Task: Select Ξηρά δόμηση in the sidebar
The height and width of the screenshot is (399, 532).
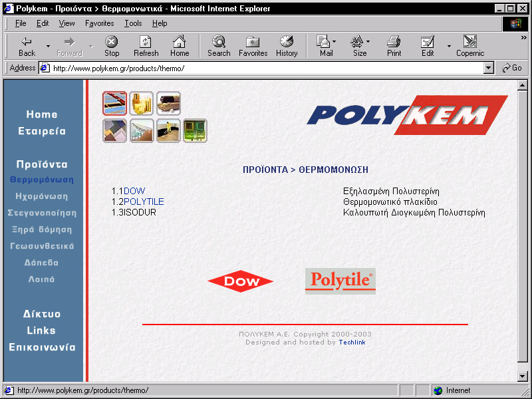Action: pyautogui.click(x=42, y=229)
